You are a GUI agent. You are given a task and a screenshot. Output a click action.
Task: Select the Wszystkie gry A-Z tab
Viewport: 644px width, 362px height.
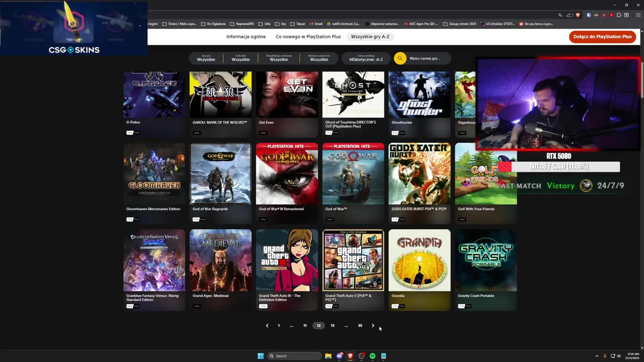(370, 37)
